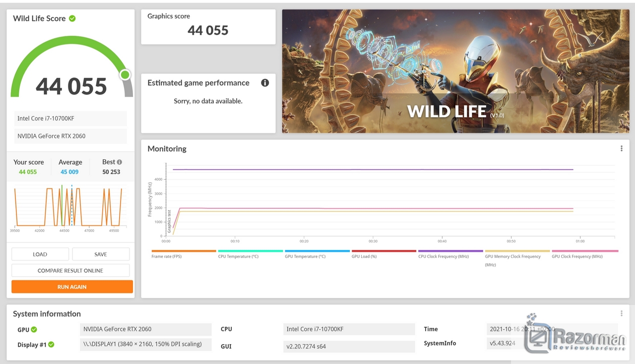This screenshot has width=635, height=364.
Task: Click the Run Again button
Action: point(72,287)
